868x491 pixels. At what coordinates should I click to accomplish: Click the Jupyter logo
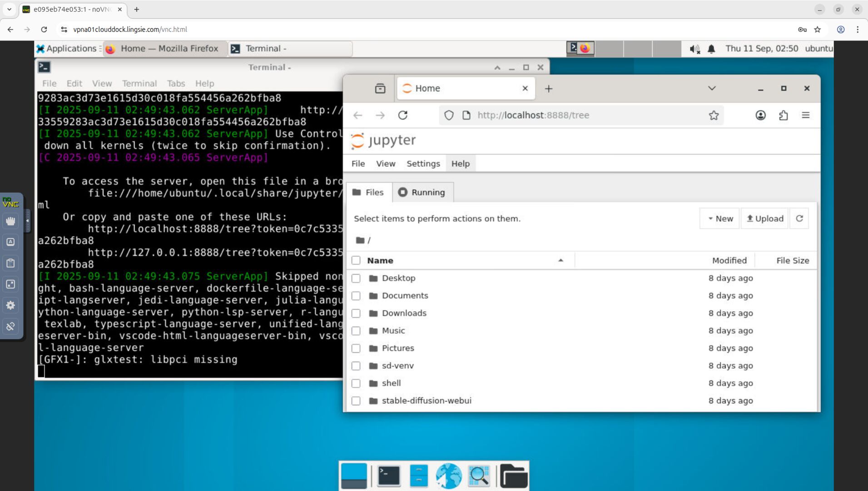(x=383, y=140)
